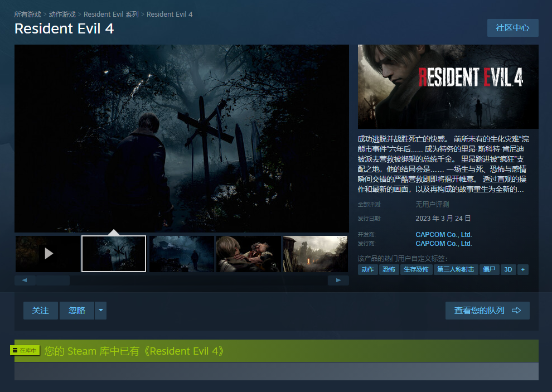The height and width of the screenshot is (392, 552).
Task: Click the 动作 tag
Action: (368, 269)
